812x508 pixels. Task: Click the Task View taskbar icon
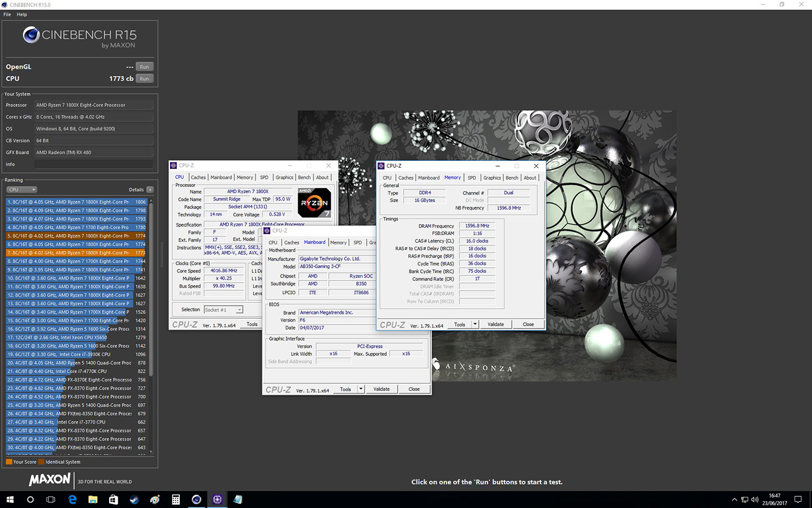pos(51,499)
